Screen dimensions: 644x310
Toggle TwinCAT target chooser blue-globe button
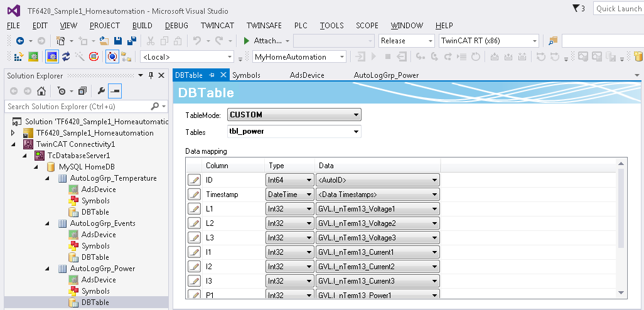coord(112,56)
